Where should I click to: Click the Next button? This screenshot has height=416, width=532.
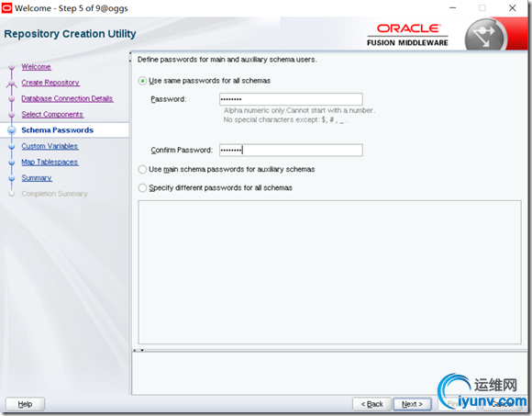click(412, 404)
